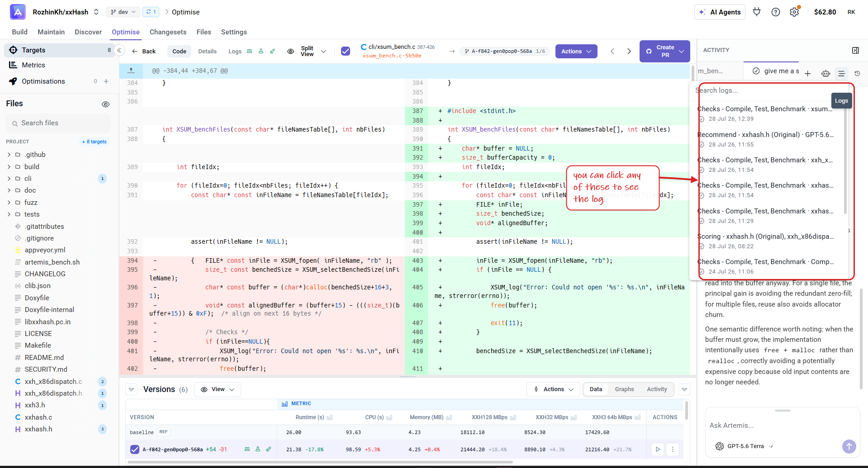Toggle checkbox for version A-f842-gen0pop0-568a
Screen dimensions: 868x468
pyautogui.click(x=135, y=449)
